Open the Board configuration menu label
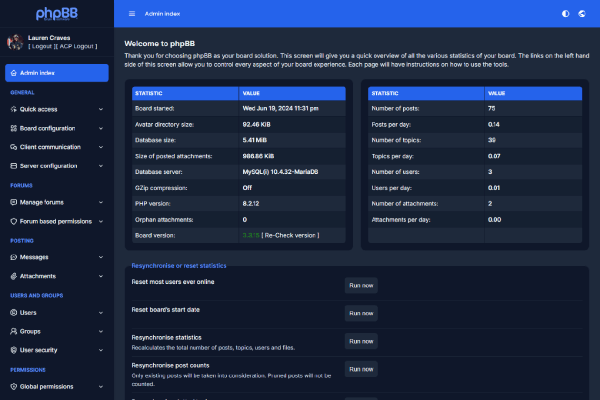This screenshot has width=600, height=400. [47, 128]
